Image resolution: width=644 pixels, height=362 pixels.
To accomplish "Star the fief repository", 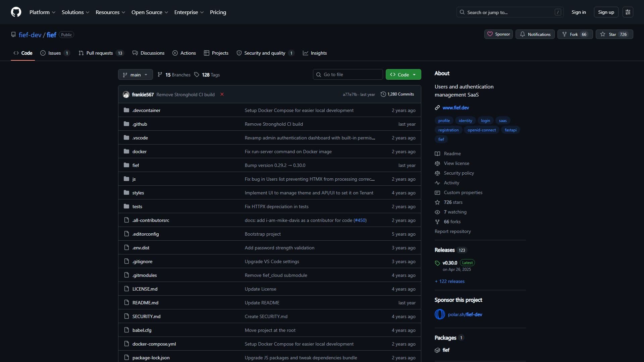I will [614, 34].
